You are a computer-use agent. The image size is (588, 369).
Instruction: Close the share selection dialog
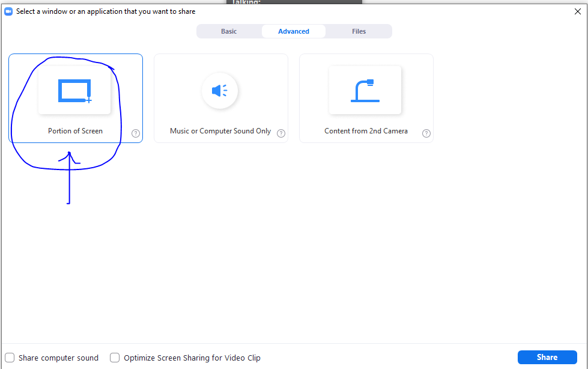[x=578, y=11]
